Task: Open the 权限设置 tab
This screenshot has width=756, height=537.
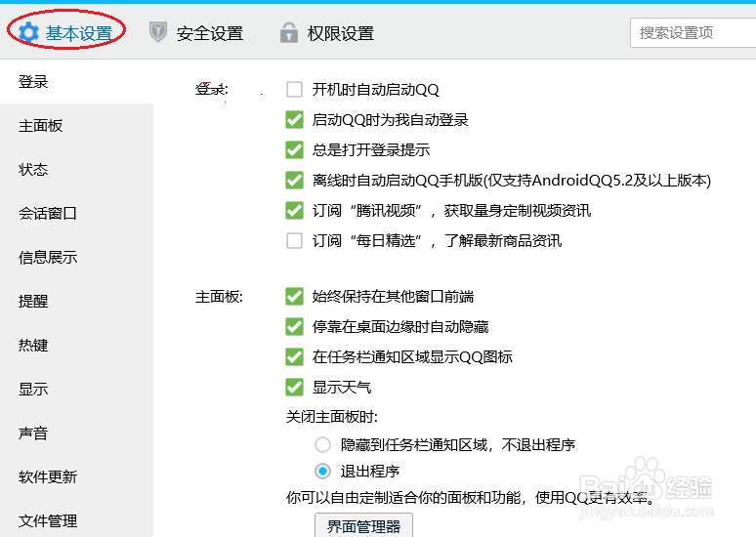Action: coord(327,33)
